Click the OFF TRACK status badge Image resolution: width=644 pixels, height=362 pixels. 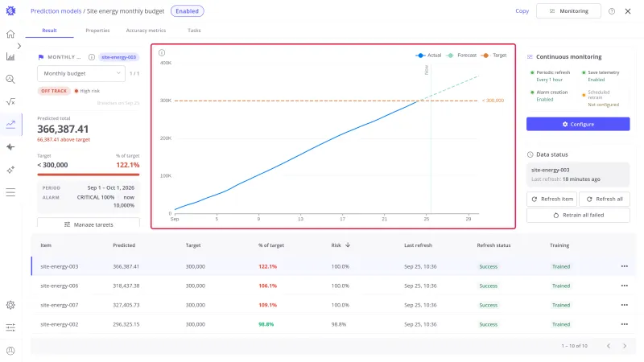point(54,91)
